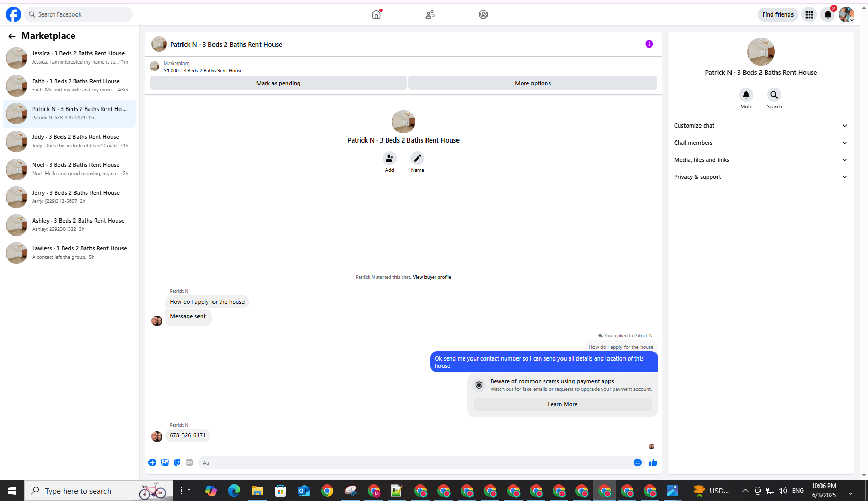Open Ashley's rent house conversation

point(69,225)
